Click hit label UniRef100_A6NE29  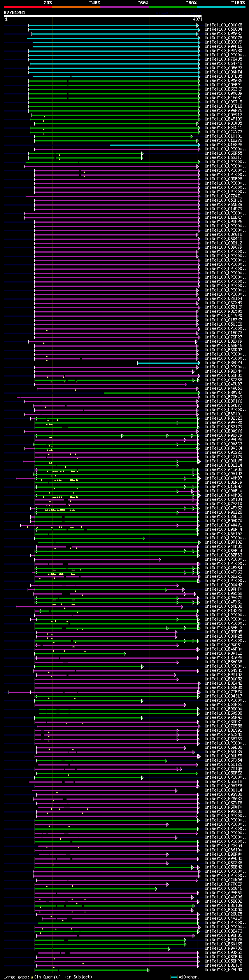(223, 205)
